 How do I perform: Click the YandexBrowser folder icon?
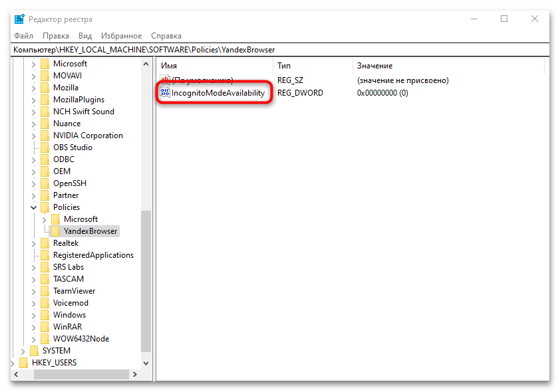pyautogui.click(x=56, y=231)
